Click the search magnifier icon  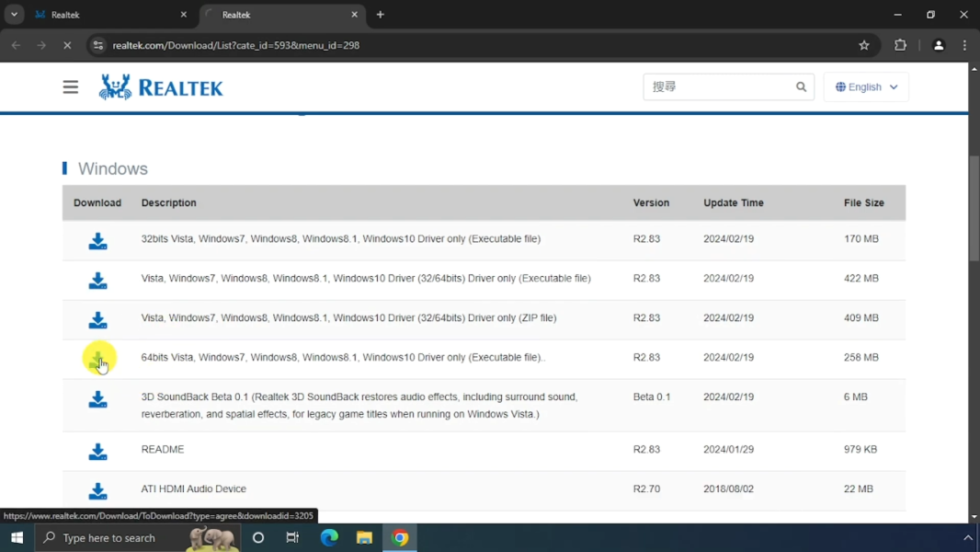[x=801, y=86]
